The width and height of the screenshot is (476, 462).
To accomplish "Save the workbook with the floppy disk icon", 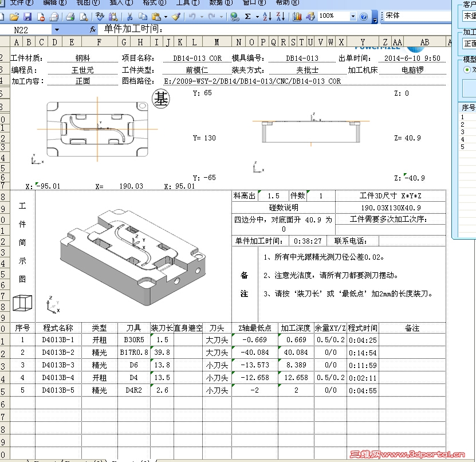I will [x=27, y=17].
